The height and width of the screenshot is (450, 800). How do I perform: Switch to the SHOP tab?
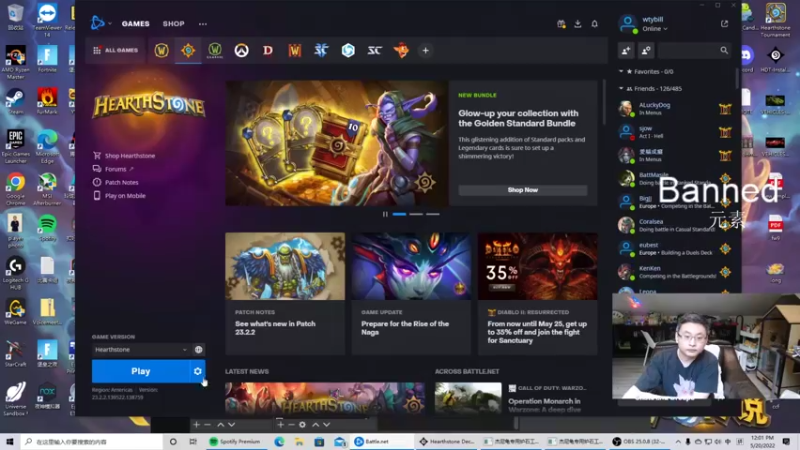coord(173,23)
